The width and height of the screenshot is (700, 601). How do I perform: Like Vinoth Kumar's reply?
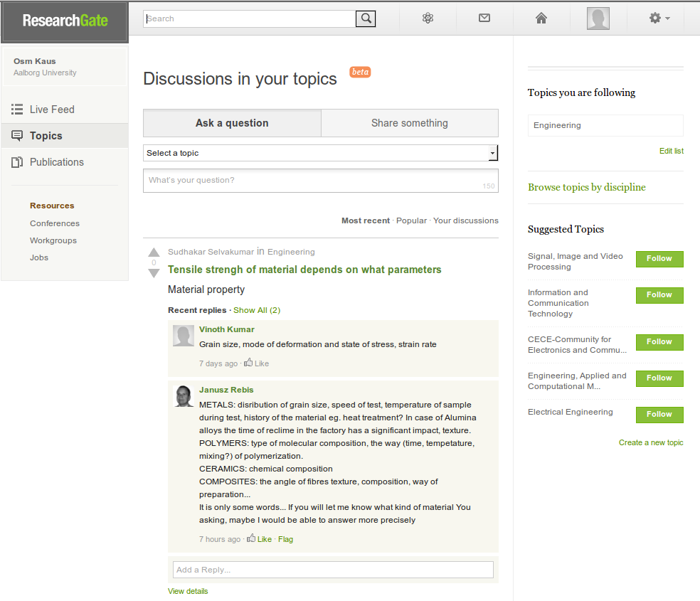(257, 363)
